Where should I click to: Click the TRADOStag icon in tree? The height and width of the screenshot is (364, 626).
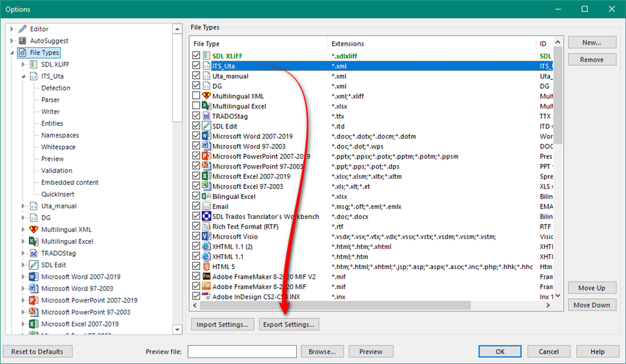[x=34, y=253]
